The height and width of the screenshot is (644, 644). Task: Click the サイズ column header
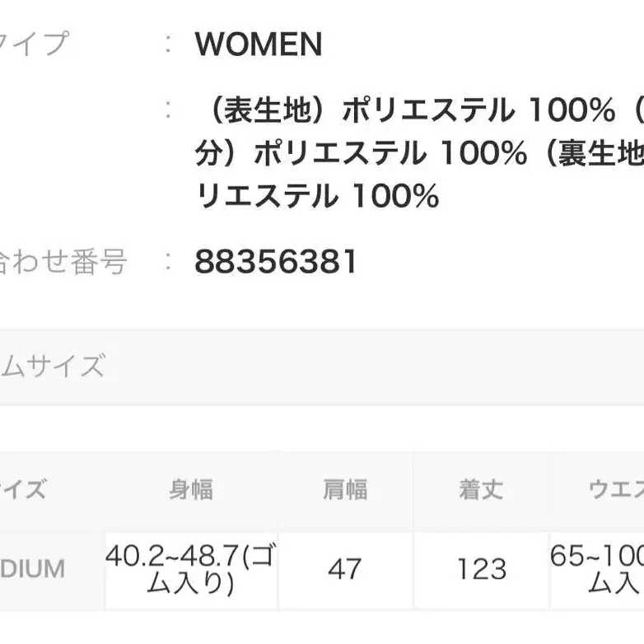click(x=23, y=490)
